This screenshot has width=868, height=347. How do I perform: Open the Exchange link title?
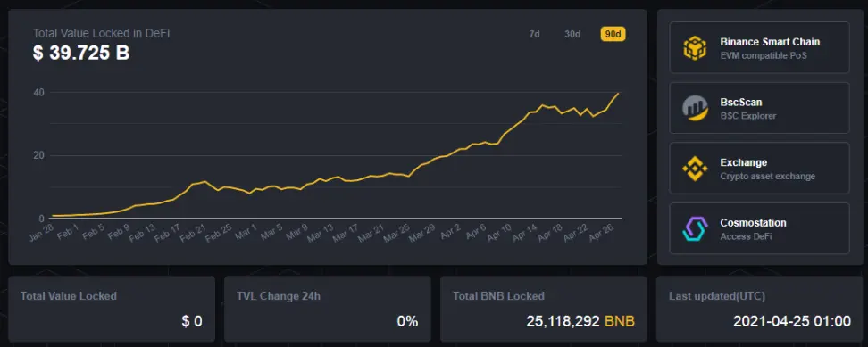[744, 162]
